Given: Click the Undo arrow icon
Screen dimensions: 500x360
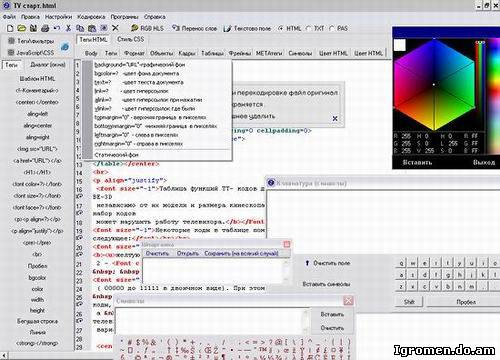Looking at the screenshot, I should click(57, 28).
